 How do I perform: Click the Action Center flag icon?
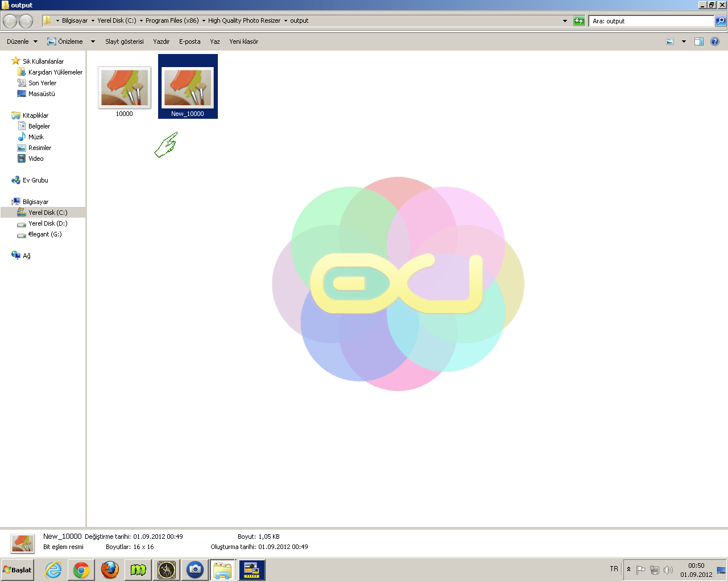point(640,570)
